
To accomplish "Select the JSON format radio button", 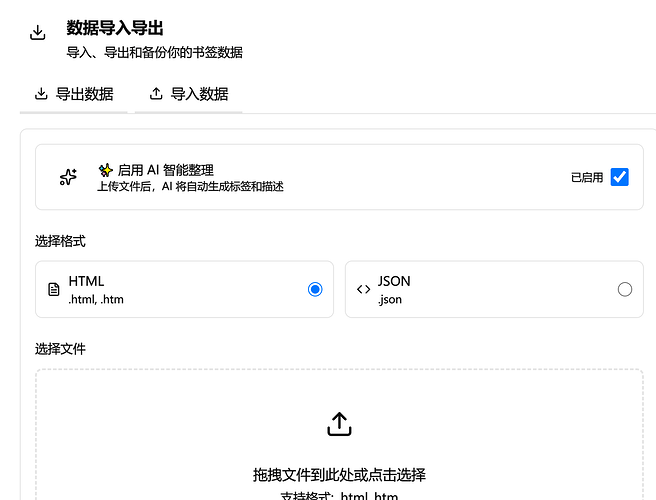I will click(625, 289).
